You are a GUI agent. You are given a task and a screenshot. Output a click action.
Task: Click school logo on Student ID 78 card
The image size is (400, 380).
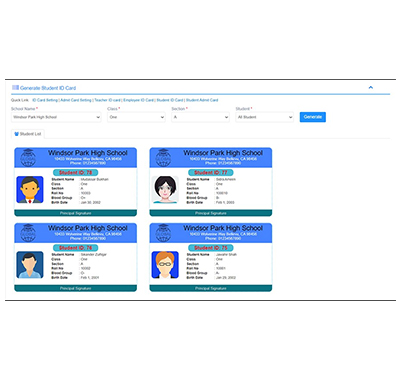28,157
